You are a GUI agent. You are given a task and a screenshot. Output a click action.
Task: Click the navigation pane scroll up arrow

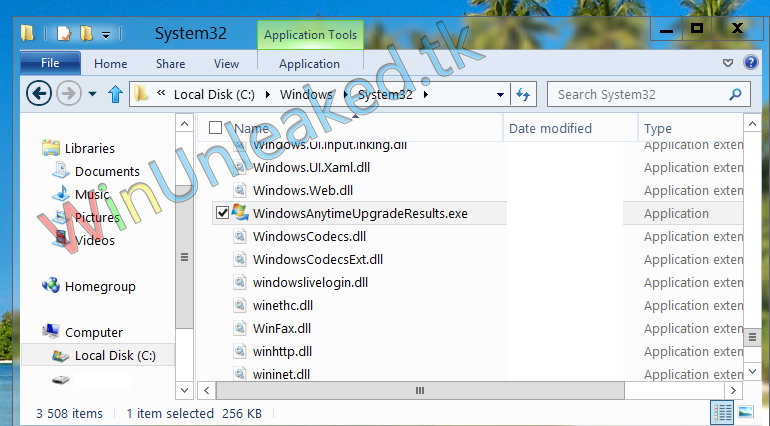coord(184,124)
